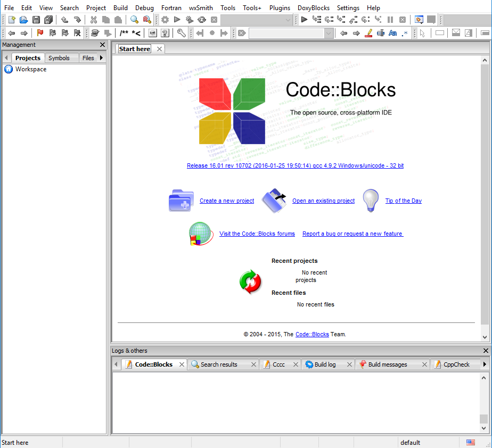
Task: Click the highlight marker pen icon
Action: tap(368, 33)
